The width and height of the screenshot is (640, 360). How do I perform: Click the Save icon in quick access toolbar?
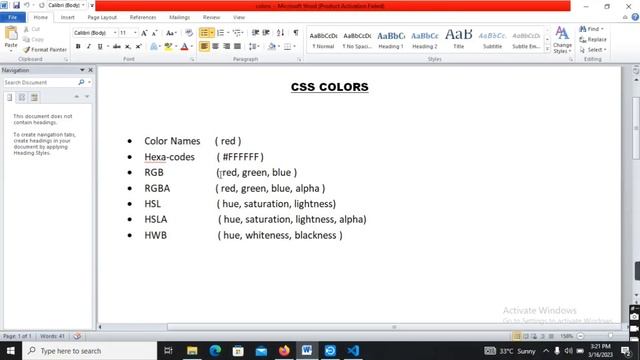tap(16, 5)
